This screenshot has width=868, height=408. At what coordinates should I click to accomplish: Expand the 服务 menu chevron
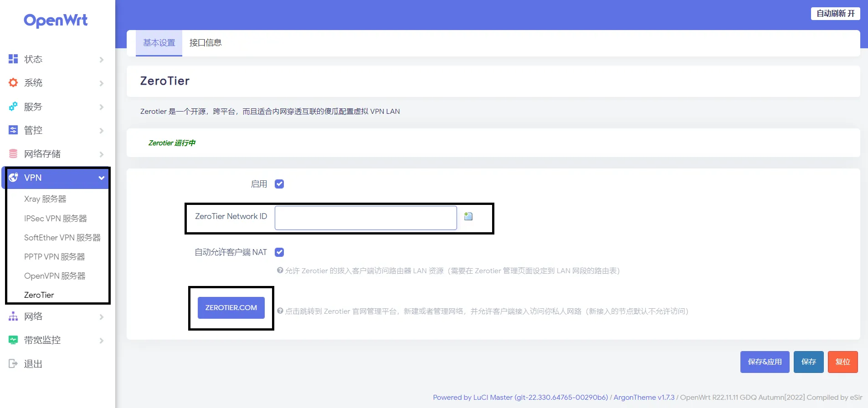pos(102,107)
